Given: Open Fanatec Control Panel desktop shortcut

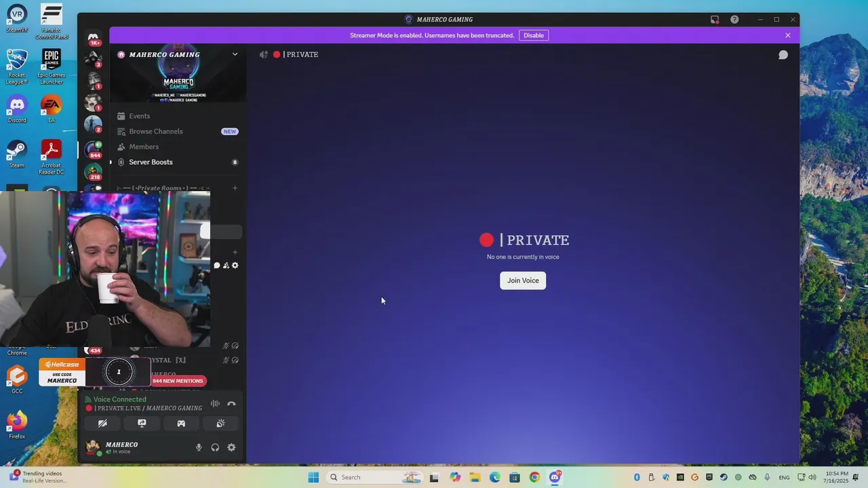Looking at the screenshot, I should 52,22.
